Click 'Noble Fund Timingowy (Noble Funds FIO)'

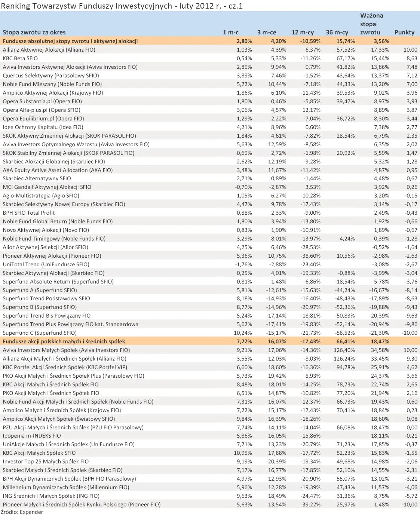click(54, 239)
